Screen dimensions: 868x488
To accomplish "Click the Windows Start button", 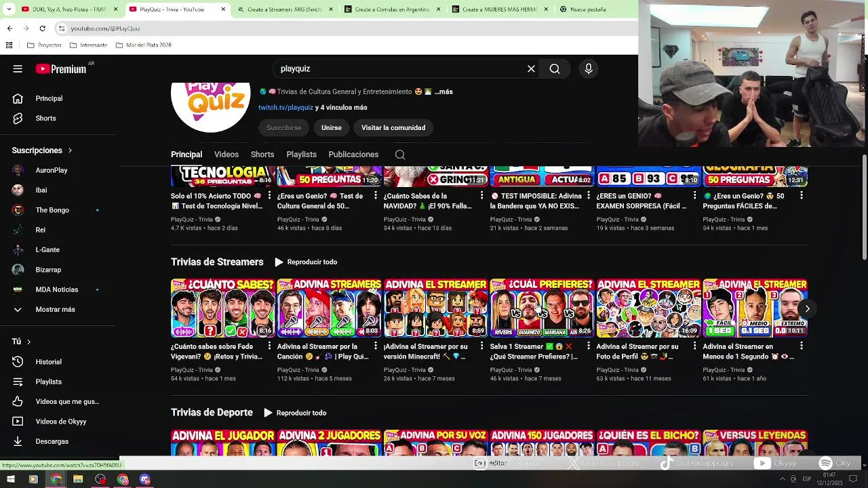I will point(12,479).
